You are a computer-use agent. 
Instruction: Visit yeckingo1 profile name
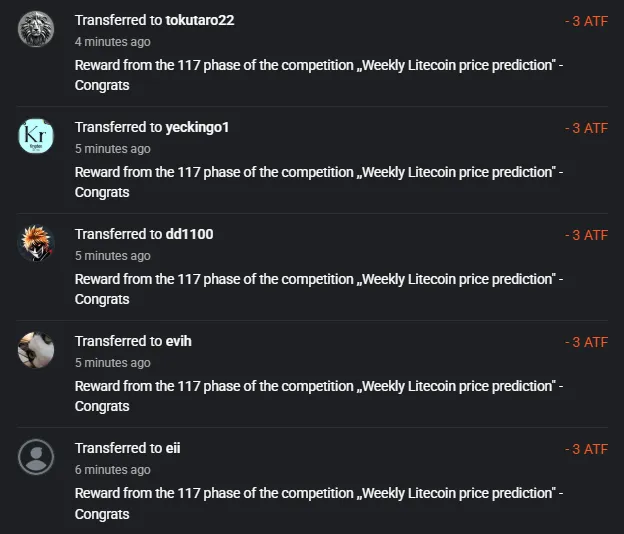[x=197, y=127]
